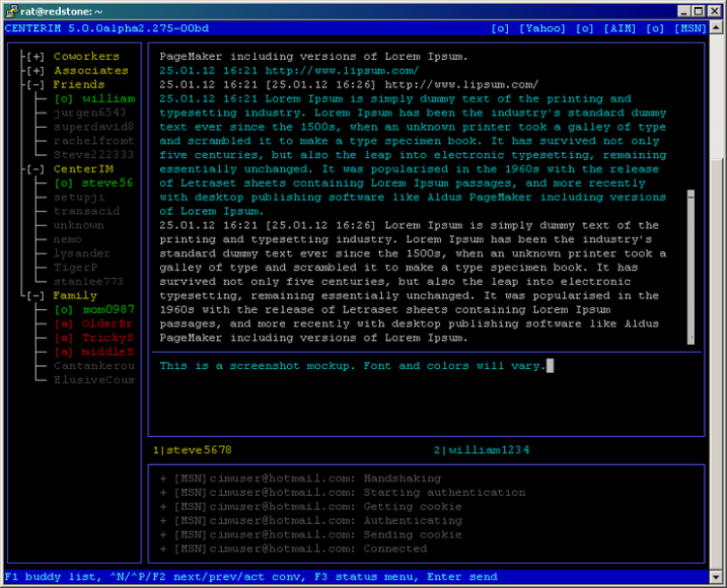Click the CENTERIM version header text
727x588 pixels.
[x=107, y=29]
